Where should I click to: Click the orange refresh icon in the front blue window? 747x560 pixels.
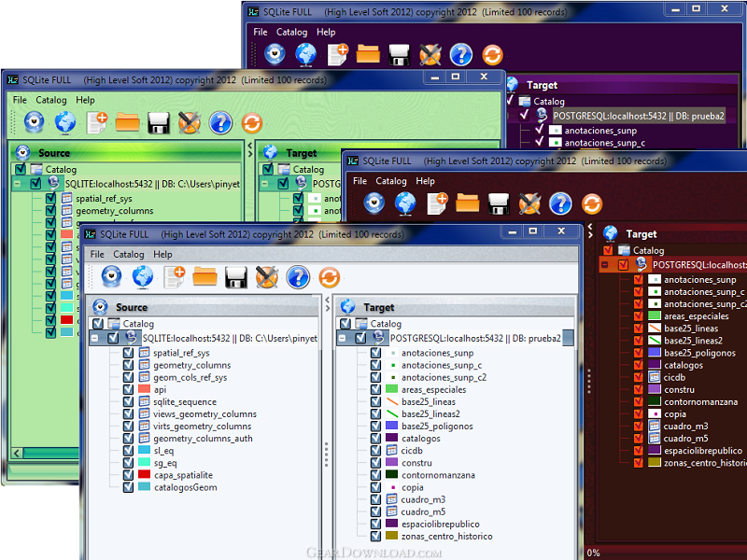click(329, 276)
